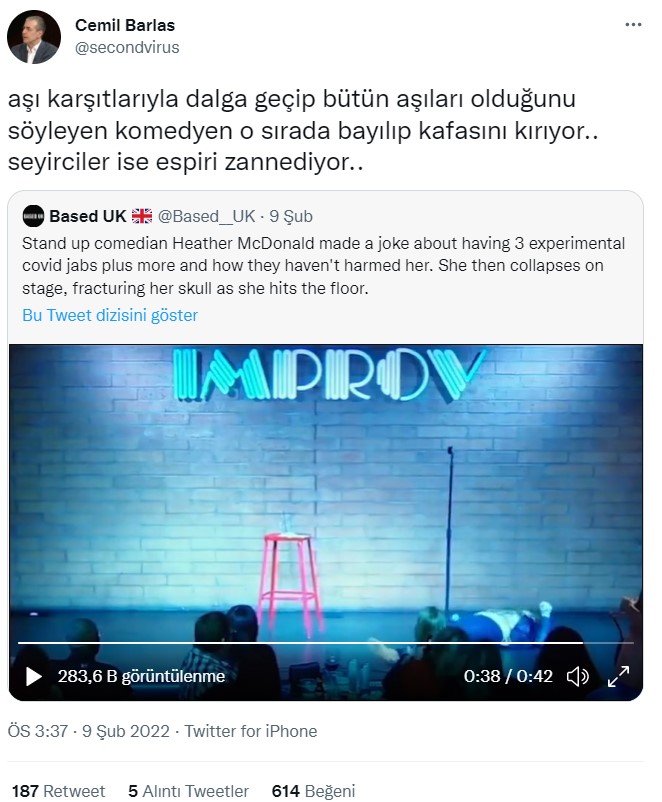Click the Improv video frame
Viewport: 662px width, 802px height.
325,491
